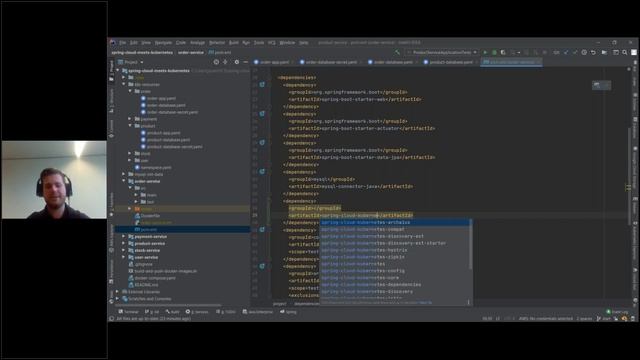Image resolution: width=640 pixels, height=360 pixels.
Task: Click the Debug bug icon in toolbar
Action: [494, 52]
